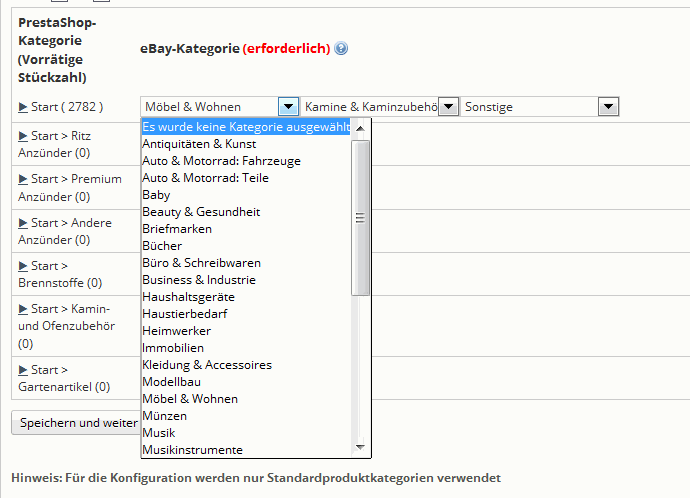This screenshot has height=498, width=690.
Task: Choose Antiquitäten & Kunst from list
Action: coord(246,144)
